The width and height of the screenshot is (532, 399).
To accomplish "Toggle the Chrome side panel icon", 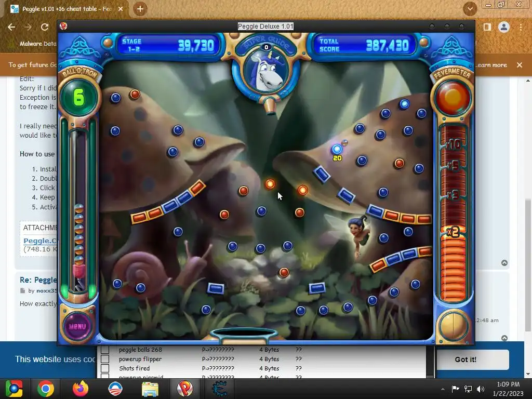I will pyautogui.click(x=487, y=27).
